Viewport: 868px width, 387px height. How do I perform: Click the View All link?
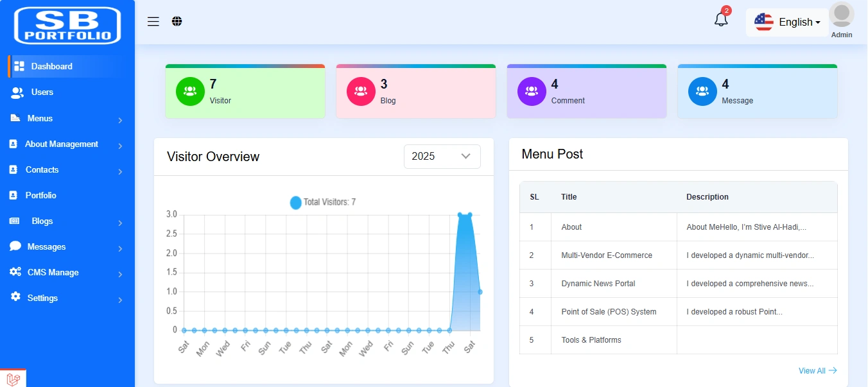pos(817,371)
